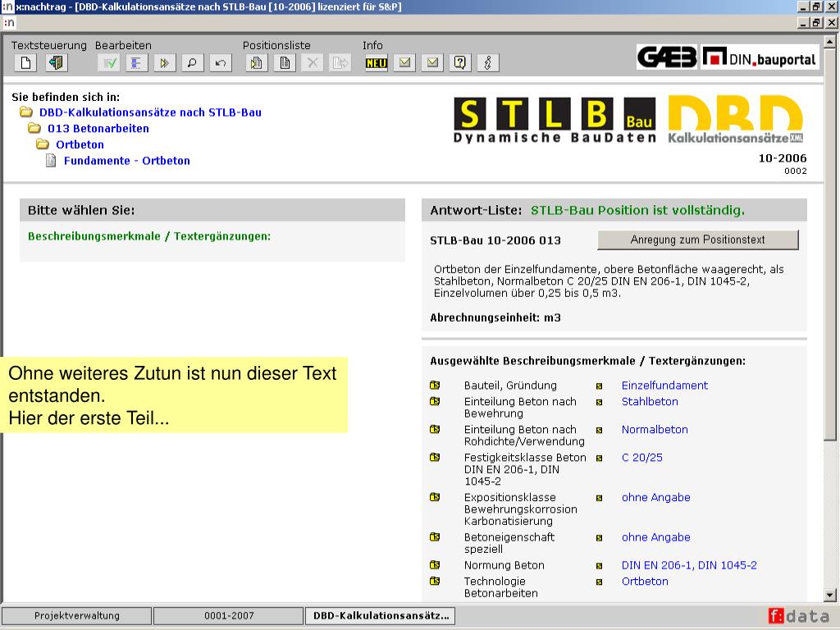Click 'Anregung zum Positionstext' button

point(697,240)
